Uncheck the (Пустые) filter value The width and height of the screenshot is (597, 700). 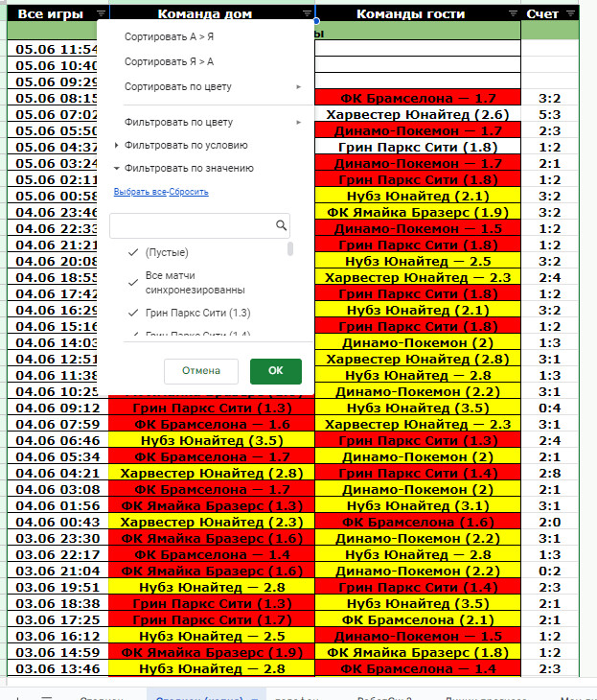click(x=133, y=253)
